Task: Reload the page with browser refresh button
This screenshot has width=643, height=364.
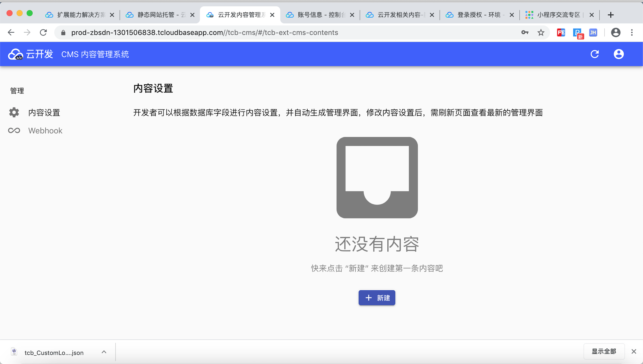Action: pyautogui.click(x=43, y=32)
